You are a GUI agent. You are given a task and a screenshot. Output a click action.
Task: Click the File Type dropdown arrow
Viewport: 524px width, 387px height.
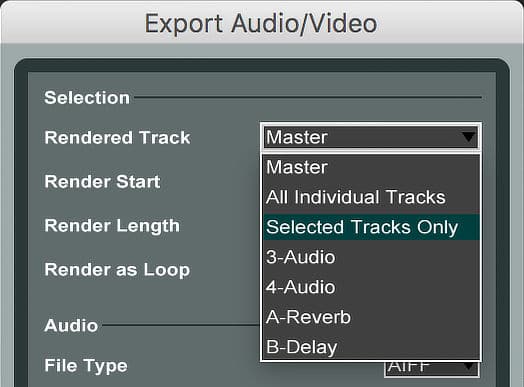point(469,368)
